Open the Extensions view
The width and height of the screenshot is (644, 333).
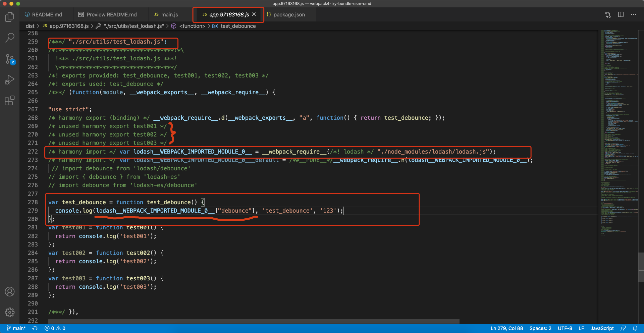[10, 101]
